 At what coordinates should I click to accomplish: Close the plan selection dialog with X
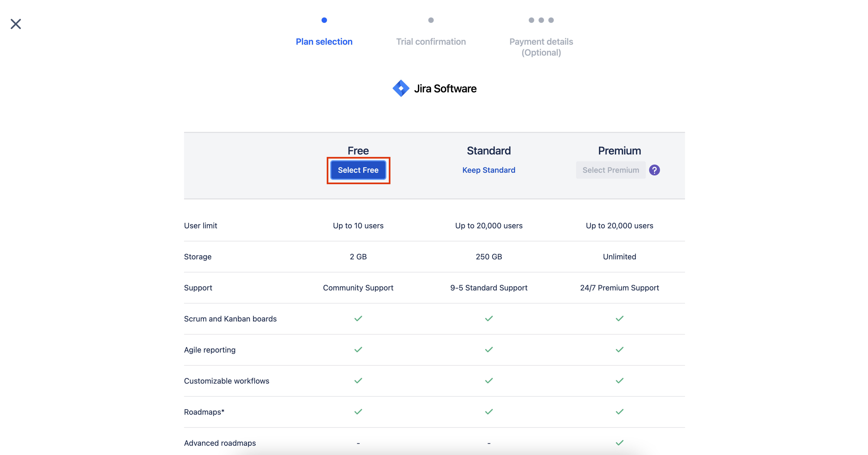[16, 24]
